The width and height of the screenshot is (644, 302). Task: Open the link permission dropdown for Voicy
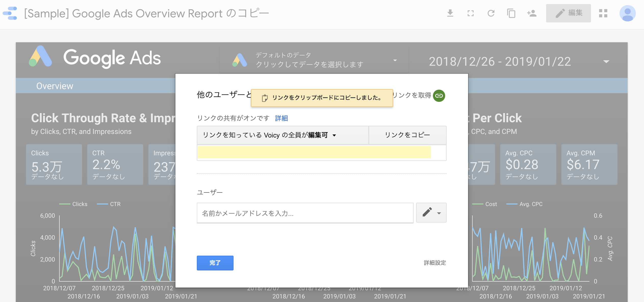pyautogui.click(x=283, y=135)
